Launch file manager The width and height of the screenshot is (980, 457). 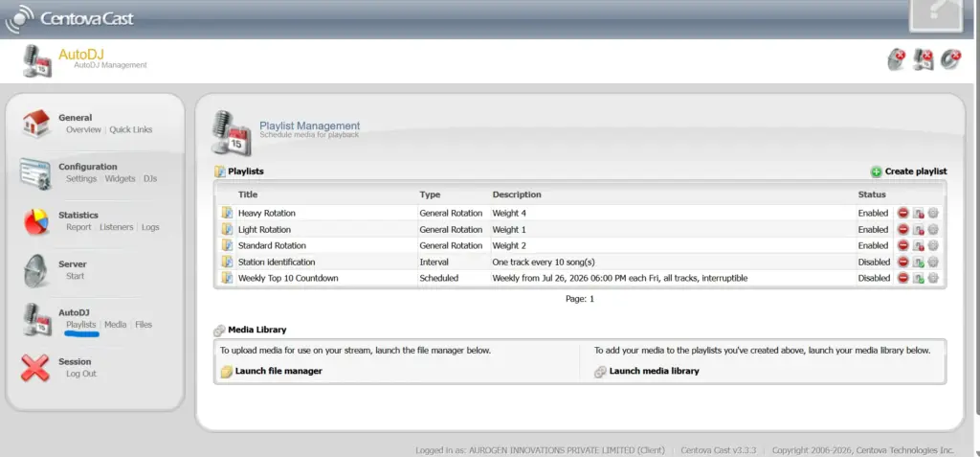click(x=271, y=371)
